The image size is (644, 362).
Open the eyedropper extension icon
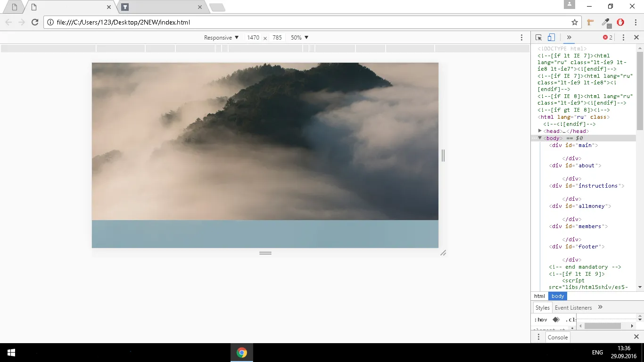click(x=606, y=22)
